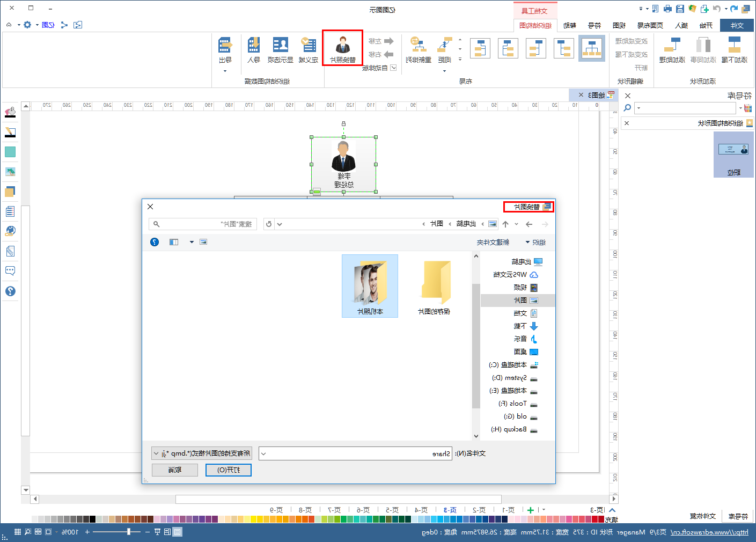This screenshot has height=542, width=756.
Task: Switch to page tab 页-5
Action: tap(392, 510)
